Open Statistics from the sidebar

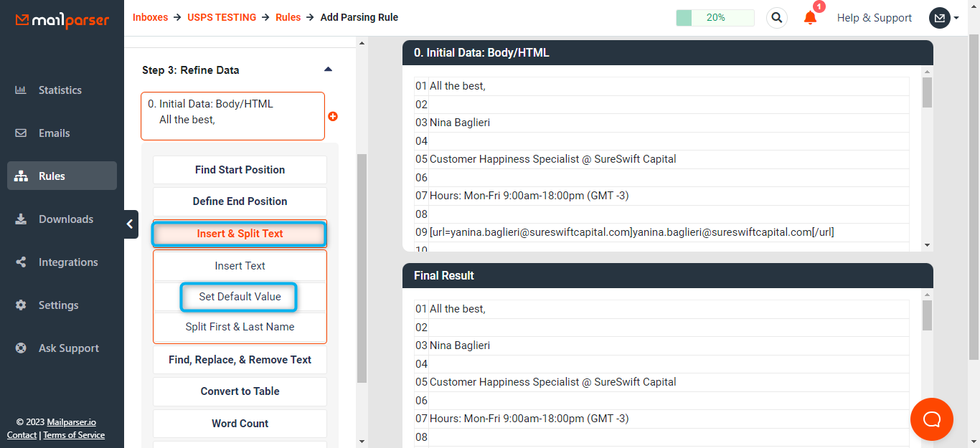coord(60,90)
